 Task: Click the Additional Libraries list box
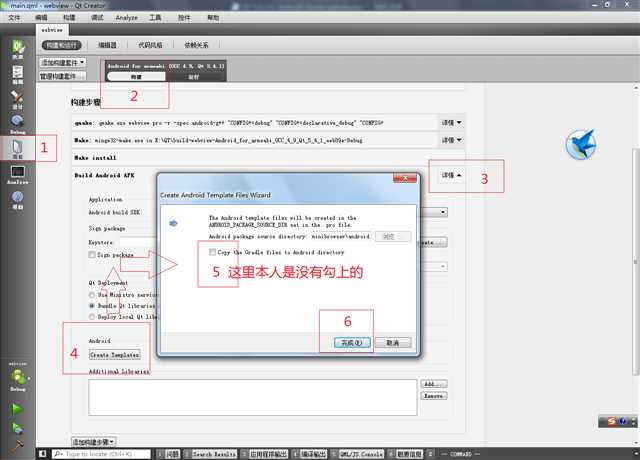coord(253,398)
